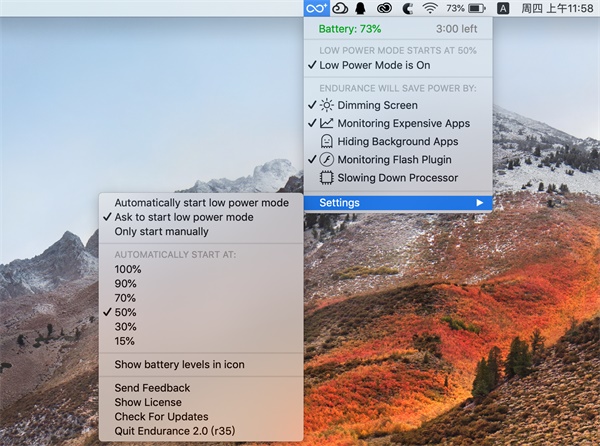Image resolution: width=600 pixels, height=446 pixels.
Task: Enable Slowing Down Processor
Action: [x=398, y=177]
